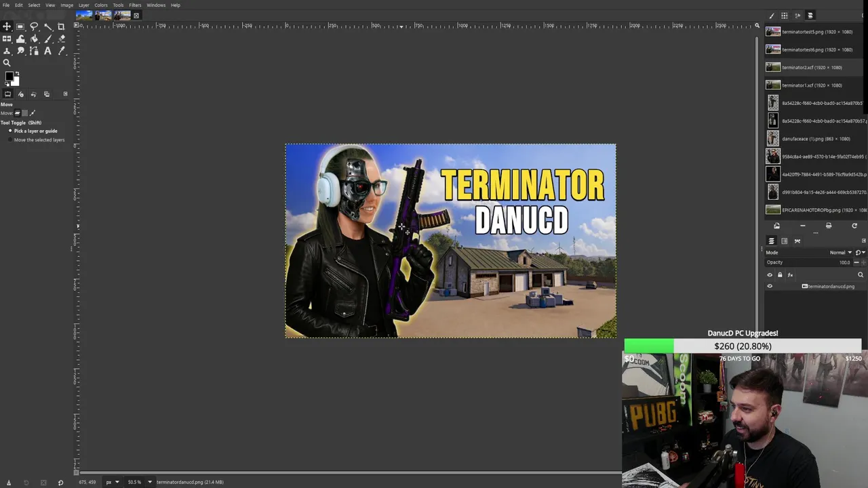Open the Windows menu
Viewport: 868px width, 488px height.
click(156, 5)
